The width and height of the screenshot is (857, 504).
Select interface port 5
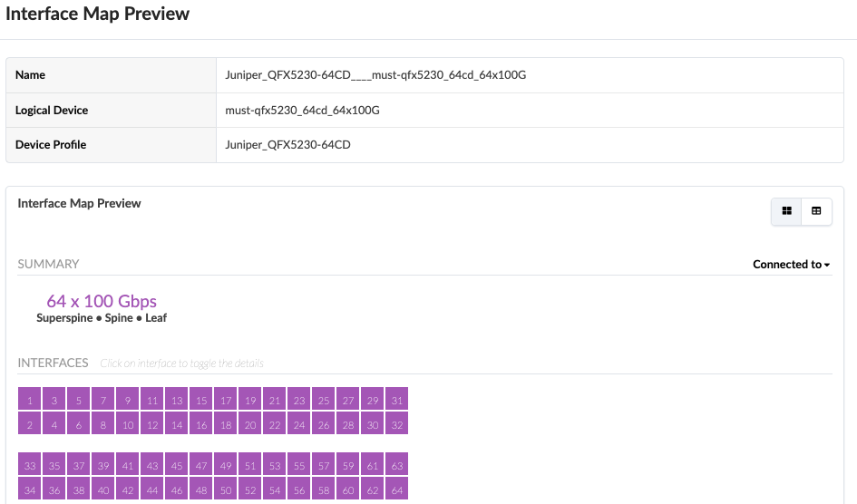(78, 399)
